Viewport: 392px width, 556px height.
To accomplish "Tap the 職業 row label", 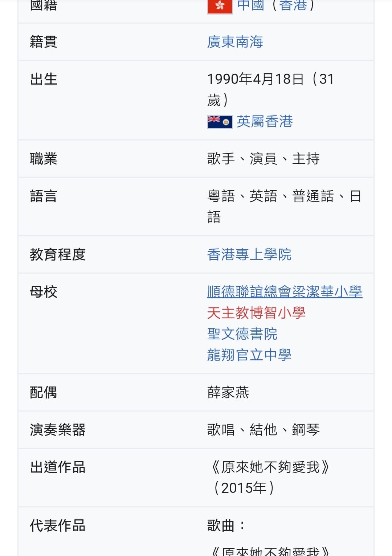I will point(44,159).
